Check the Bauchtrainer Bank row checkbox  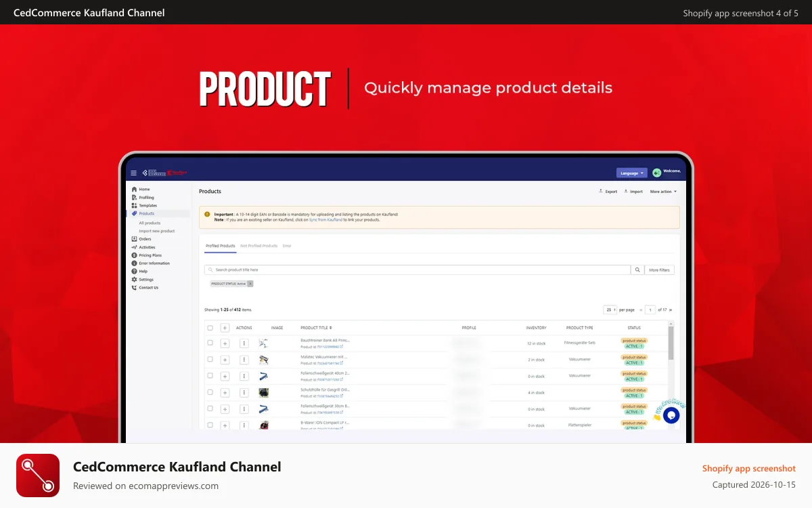(x=210, y=343)
